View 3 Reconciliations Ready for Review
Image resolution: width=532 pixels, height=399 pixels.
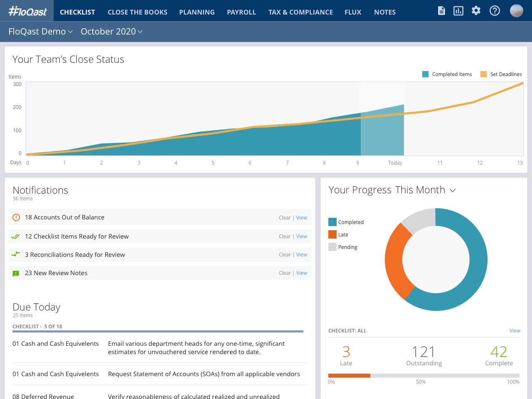(302, 255)
